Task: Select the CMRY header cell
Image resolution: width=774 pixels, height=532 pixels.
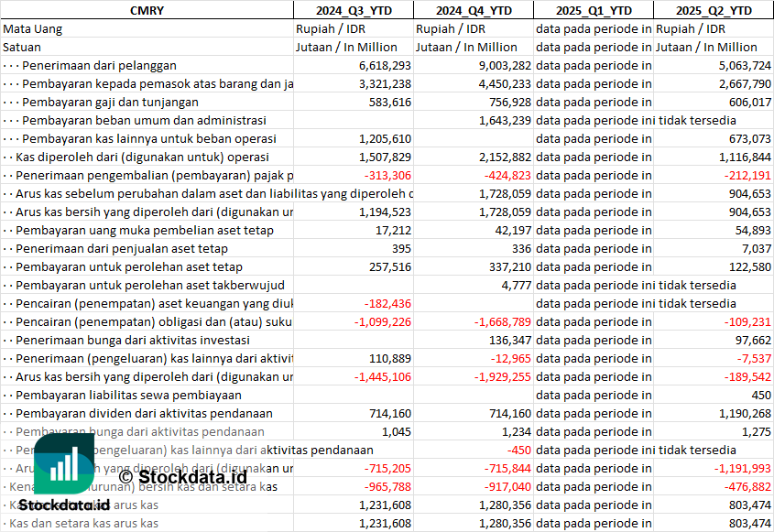Action: [147, 10]
